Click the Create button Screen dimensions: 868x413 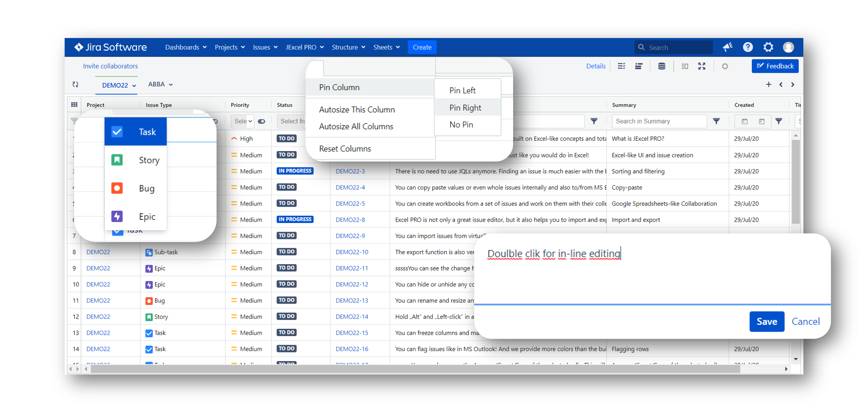point(422,47)
